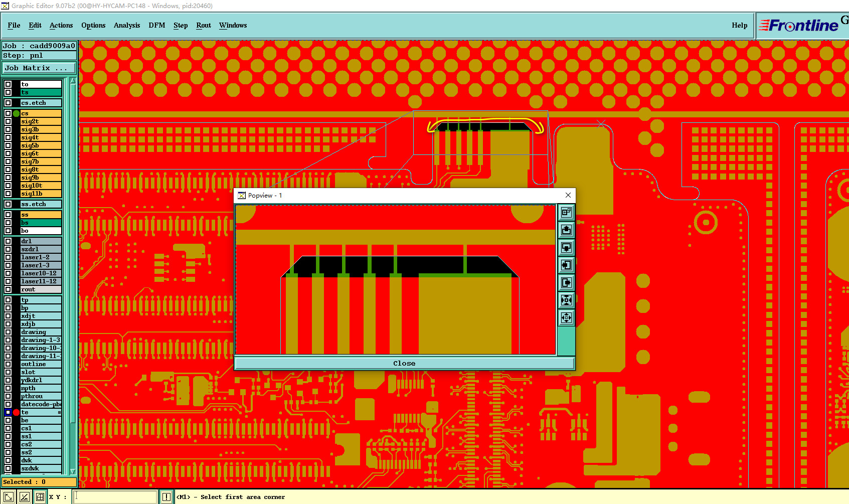
Task: Open the Job Matrix ... button
Action: click(x=40, y=68)
